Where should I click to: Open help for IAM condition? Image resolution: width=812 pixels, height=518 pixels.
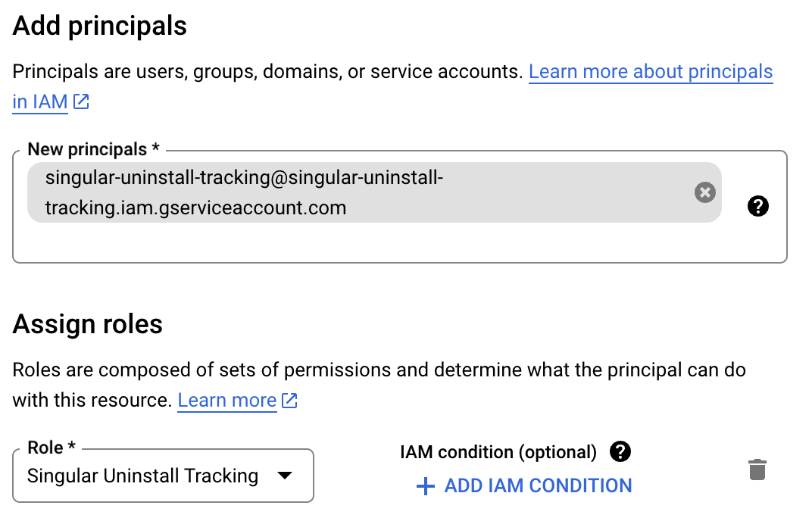click(x=620, y=451)
